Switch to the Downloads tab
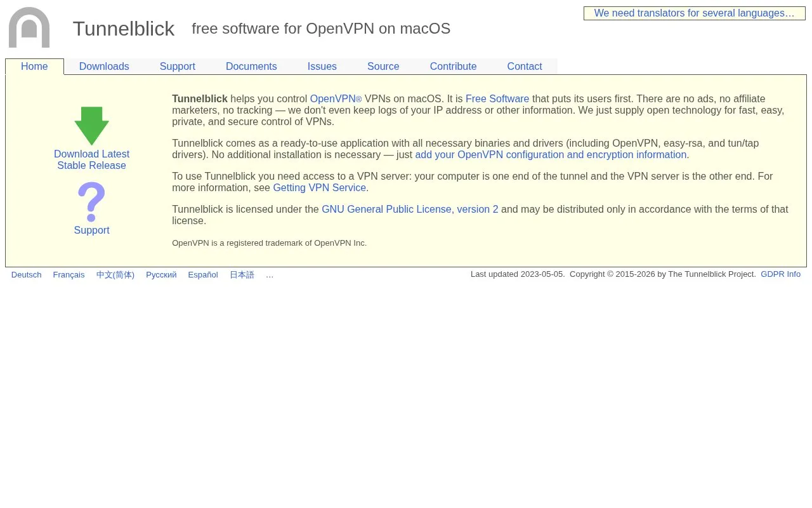 104,67
